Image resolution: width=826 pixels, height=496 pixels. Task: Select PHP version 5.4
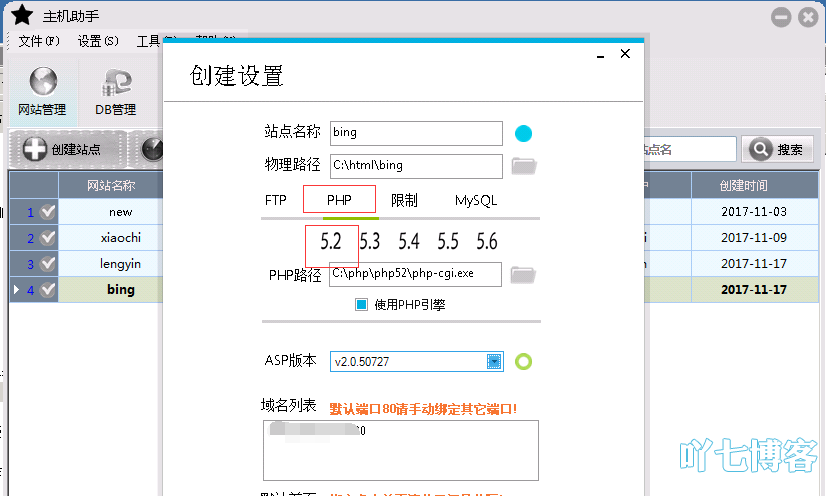(x=408, y=242)
